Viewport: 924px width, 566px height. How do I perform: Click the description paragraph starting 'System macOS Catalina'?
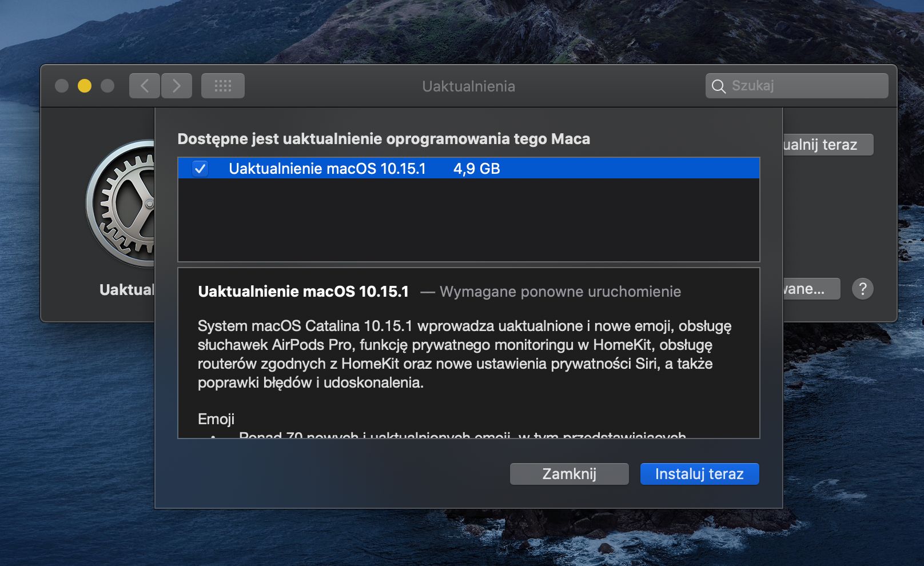464,354
